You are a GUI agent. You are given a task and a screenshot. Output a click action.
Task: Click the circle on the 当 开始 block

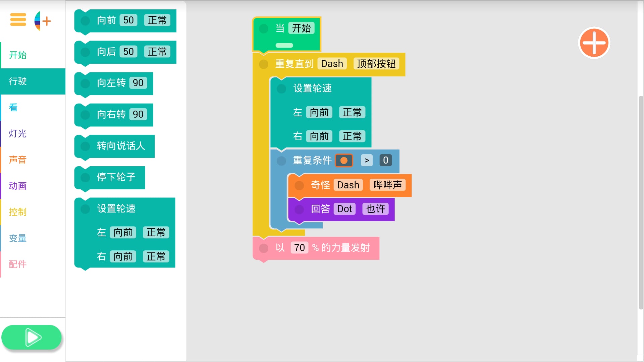point(264,28)
